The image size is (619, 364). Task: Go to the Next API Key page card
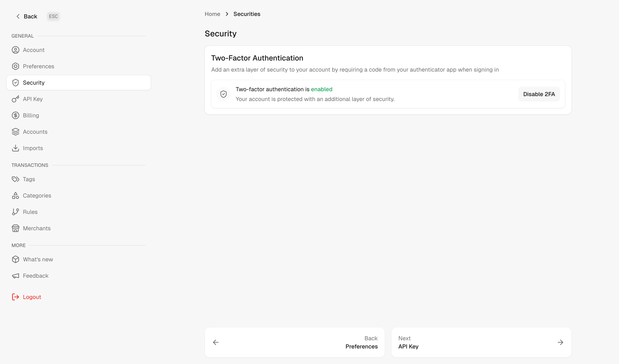pyautogui.click(x=481, y=342)
